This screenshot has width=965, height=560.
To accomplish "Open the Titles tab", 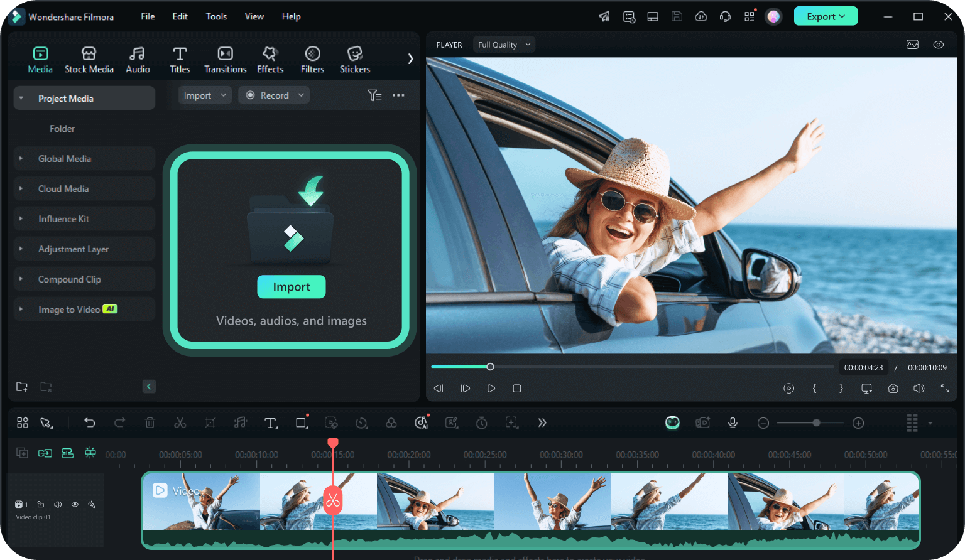I will pos(180,60).
